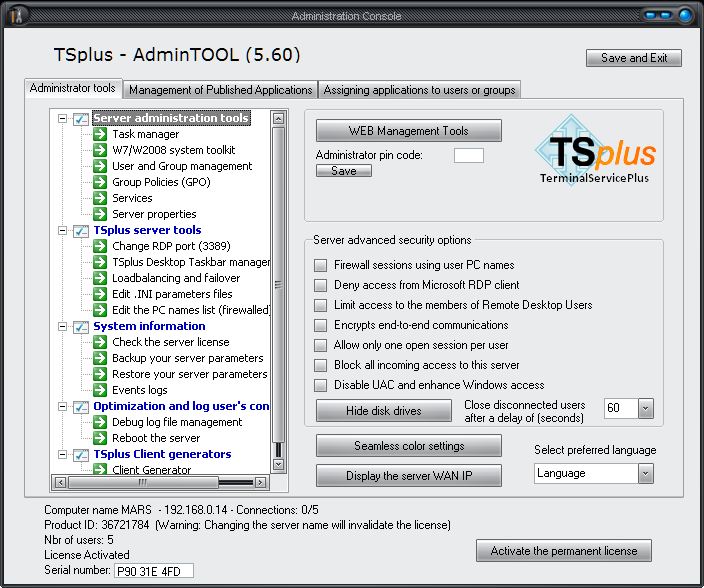704x588 pixels.
Task: Click arrow icon beside Events logs
Action: 100,390
